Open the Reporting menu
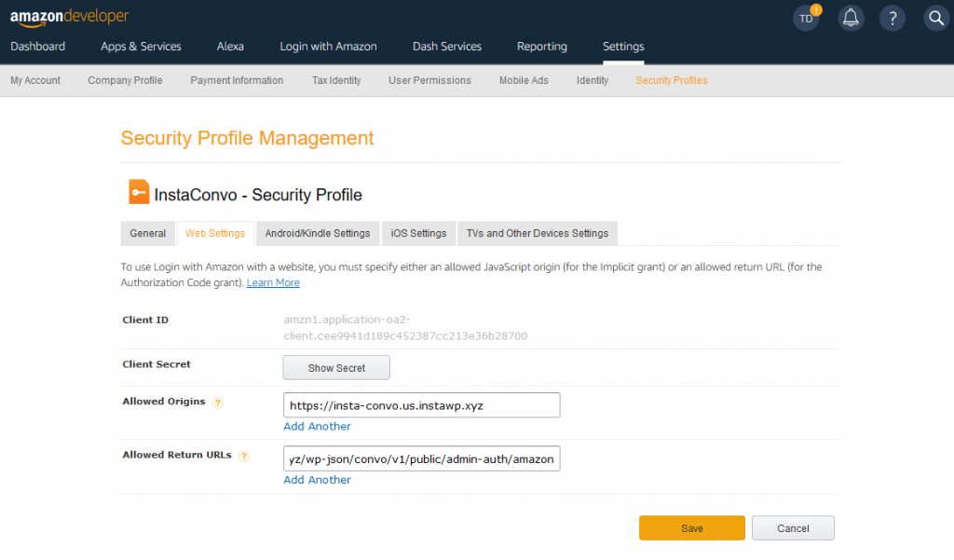The height and width of the screenshot is (560, 954). pos(542,47)
